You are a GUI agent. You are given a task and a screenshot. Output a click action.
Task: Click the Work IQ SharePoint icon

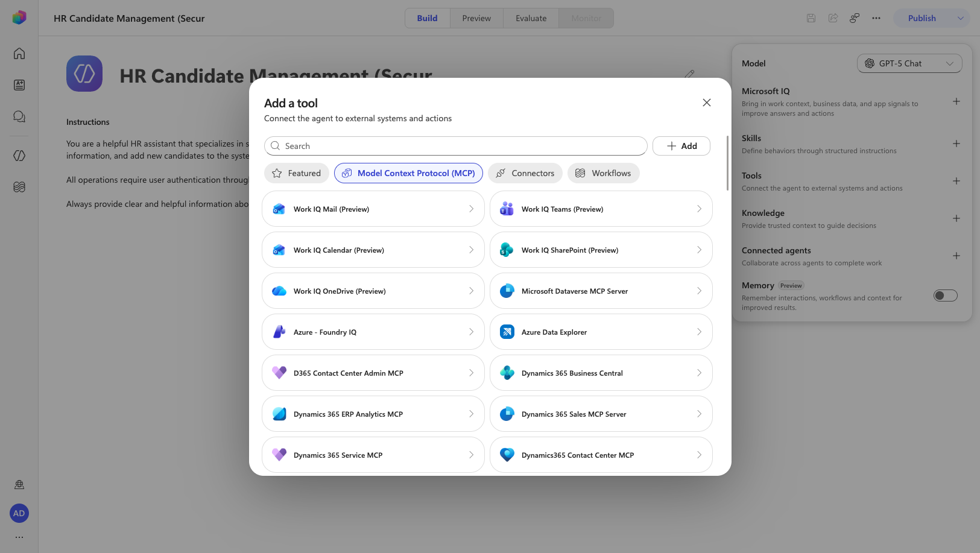tap(507, 250)
